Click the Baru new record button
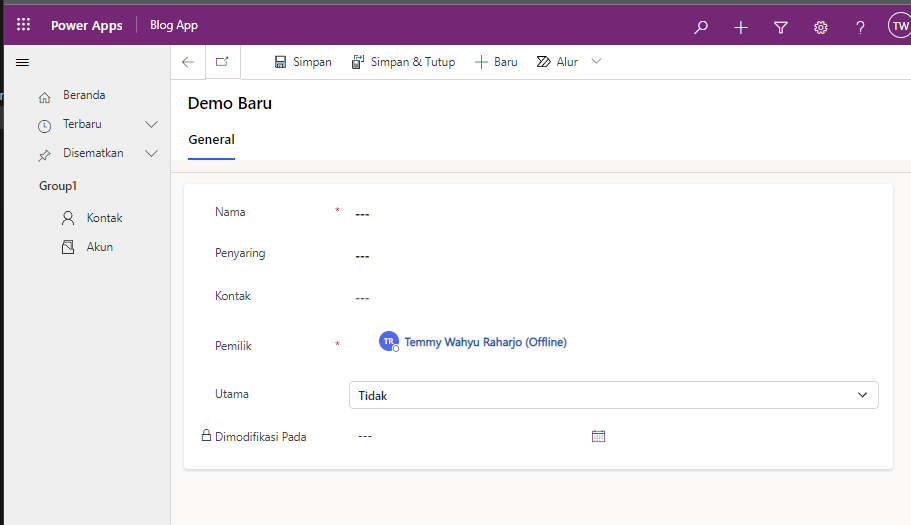 pyautogui.click(x=496, y=62)
